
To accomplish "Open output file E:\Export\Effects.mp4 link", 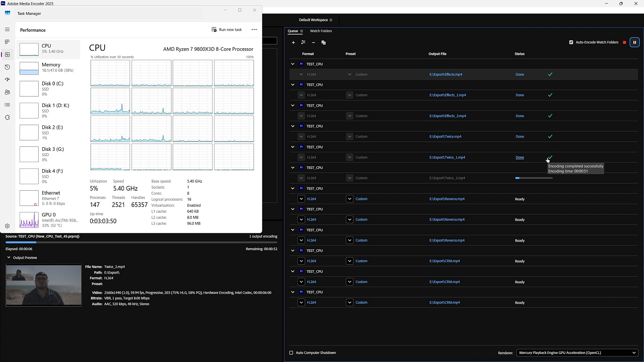I will pos(446,74).
